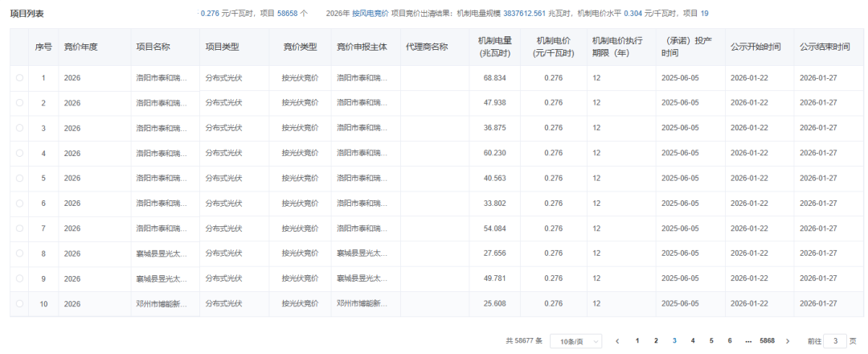Go to page 4 in pagination
The image size is (868, 354).
tap(693, 341)
